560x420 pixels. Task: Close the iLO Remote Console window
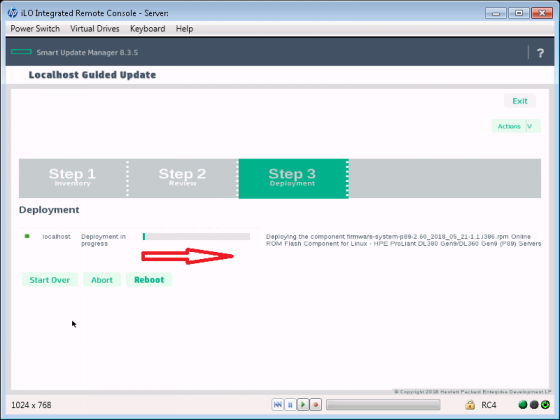[542, 13]
